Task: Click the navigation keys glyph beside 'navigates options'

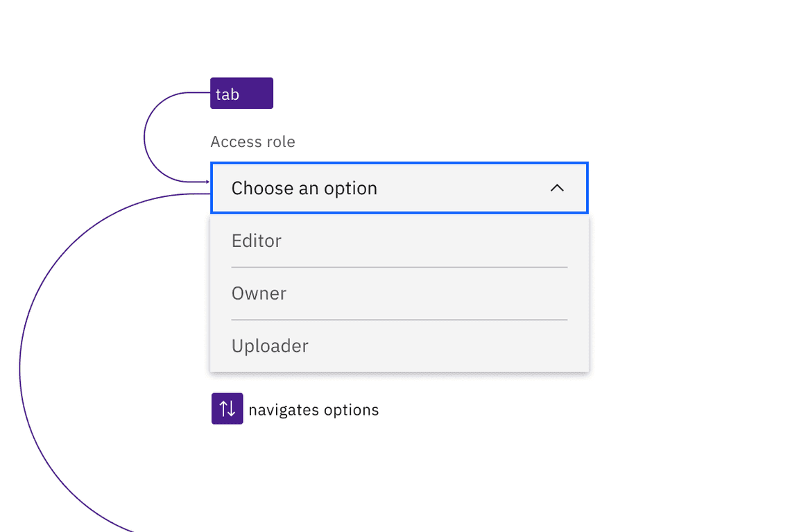Action: (x=227, y=409)
